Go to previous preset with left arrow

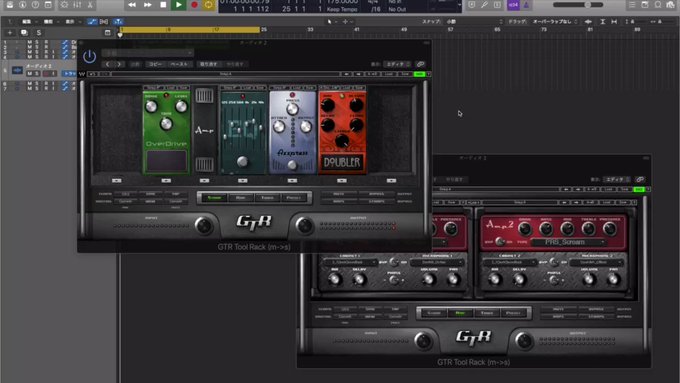point(108,64)
